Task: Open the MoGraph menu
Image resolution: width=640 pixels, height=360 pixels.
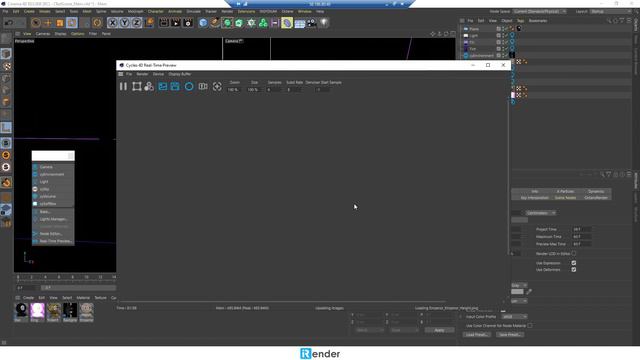Action: click(x=136, y=11)
